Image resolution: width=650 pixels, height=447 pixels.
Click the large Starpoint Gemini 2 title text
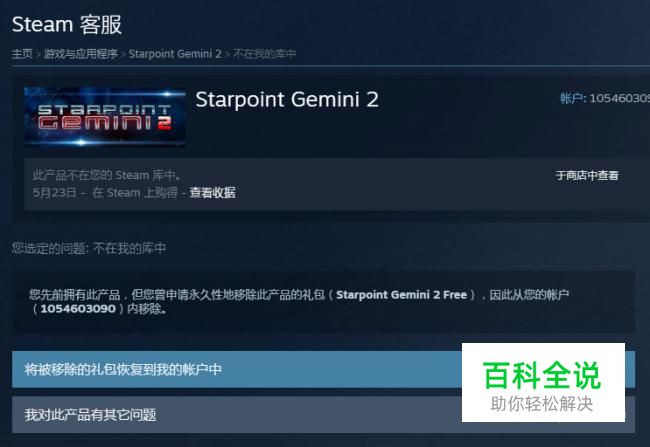click(x=287, y=100)
